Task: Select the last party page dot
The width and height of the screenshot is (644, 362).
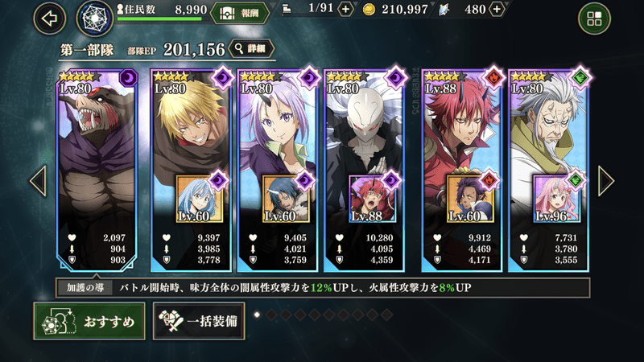Action: coord(386,315)
